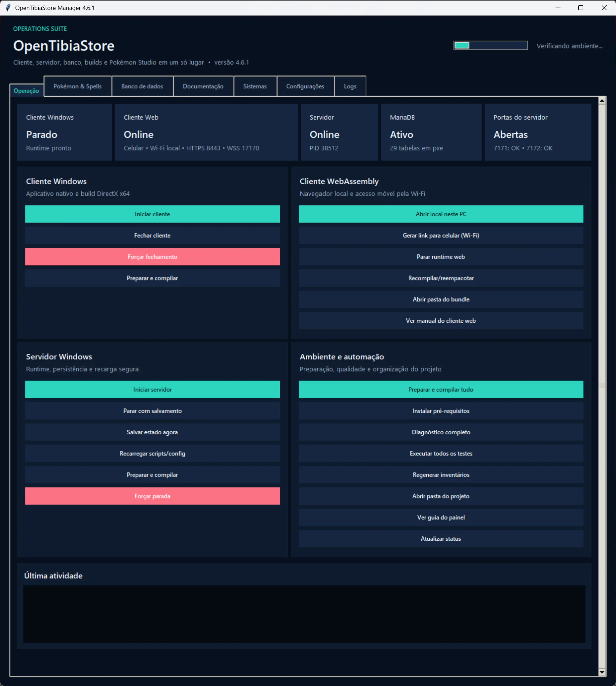Viewport: 616px width, 686px height.
Task: Click Executar todos os testes
Action: click(x=441, y=453)
